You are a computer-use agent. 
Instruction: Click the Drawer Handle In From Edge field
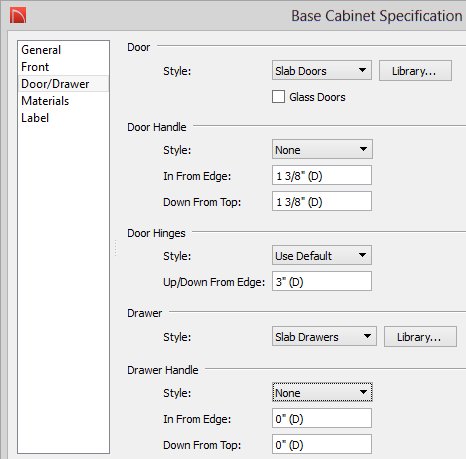point(322,418)
